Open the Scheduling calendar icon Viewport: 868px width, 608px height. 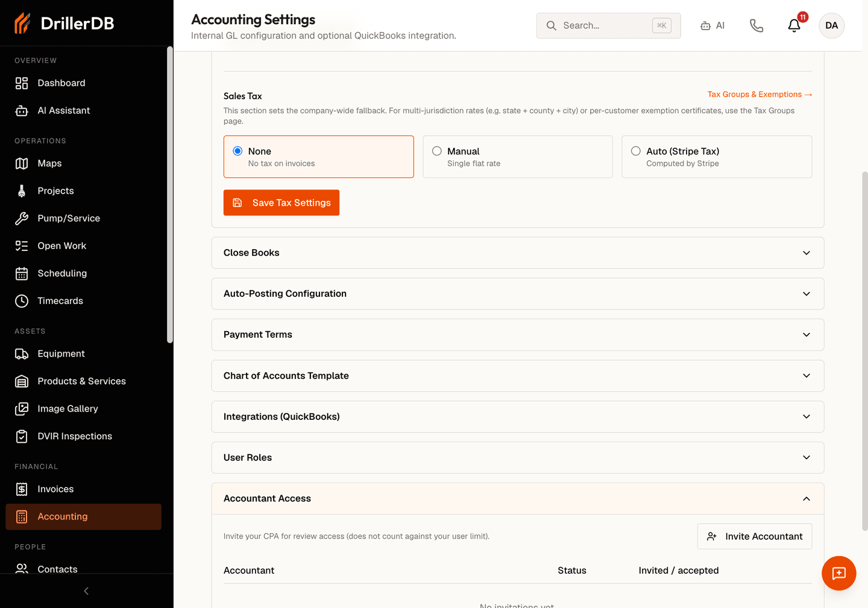tap(22, 274)
